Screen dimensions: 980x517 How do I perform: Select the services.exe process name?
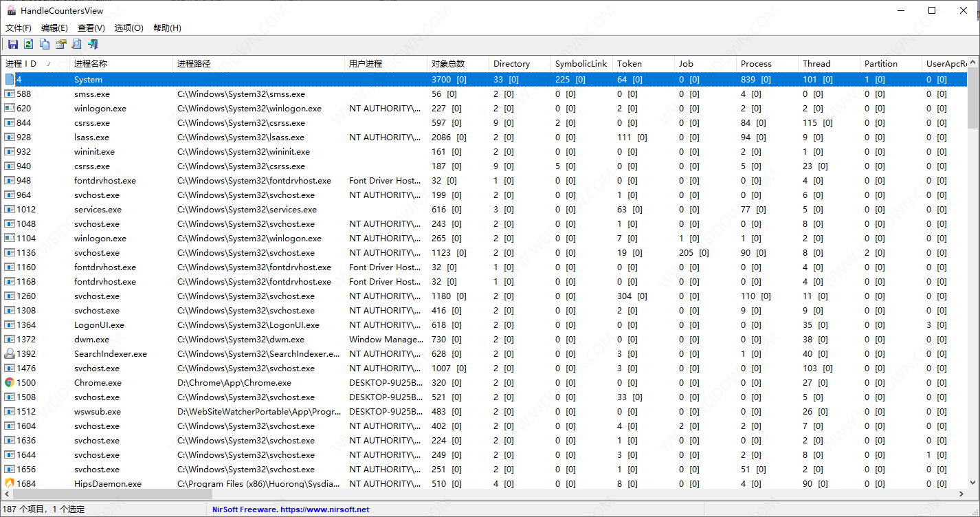98,210
